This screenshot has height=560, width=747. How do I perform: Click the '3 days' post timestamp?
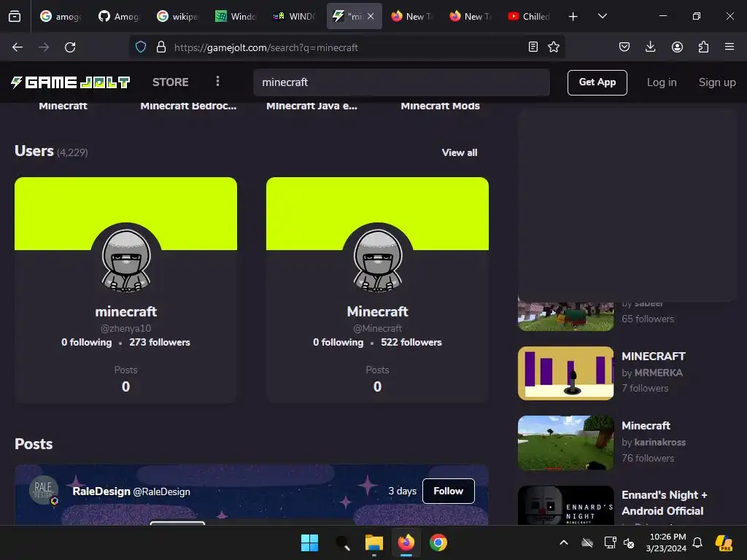402,491
